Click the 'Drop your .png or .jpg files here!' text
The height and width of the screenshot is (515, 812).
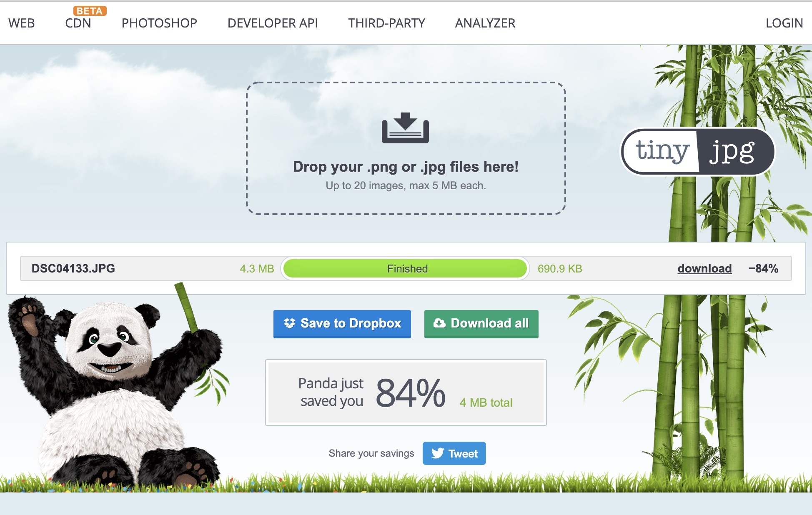tap(406, 167)
